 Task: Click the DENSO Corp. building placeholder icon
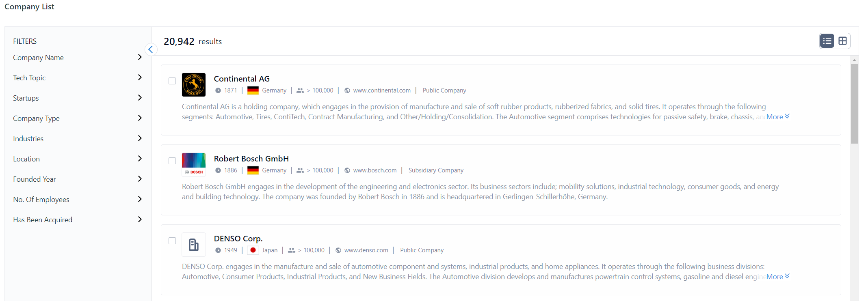(193, 244)
